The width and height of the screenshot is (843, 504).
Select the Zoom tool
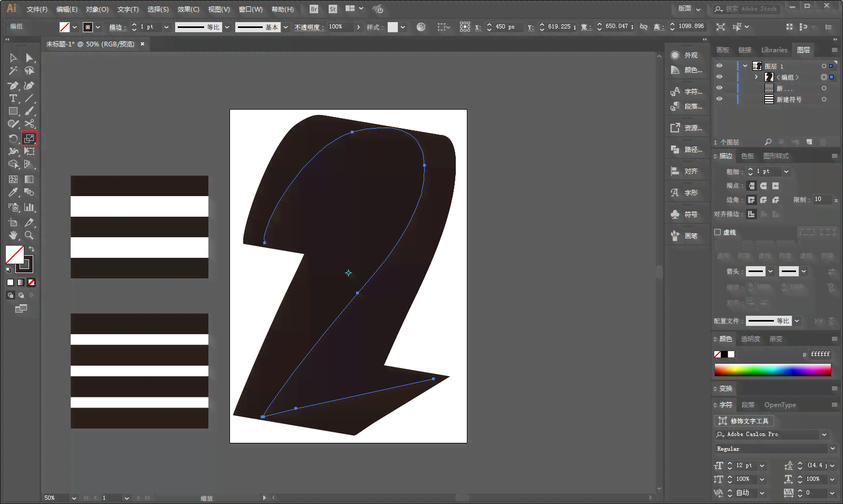pyautogui.click(x=29, y=235)
